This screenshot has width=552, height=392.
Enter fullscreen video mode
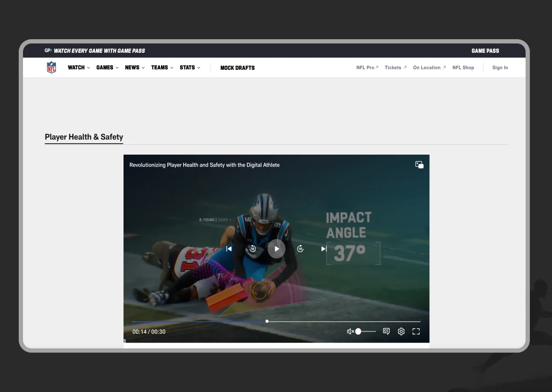coord(416,331)
